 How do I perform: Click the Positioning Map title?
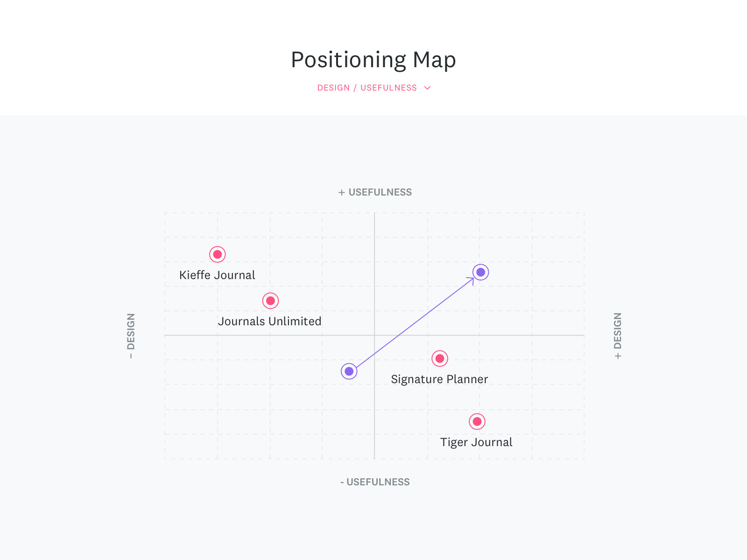(x=373, y=60)
